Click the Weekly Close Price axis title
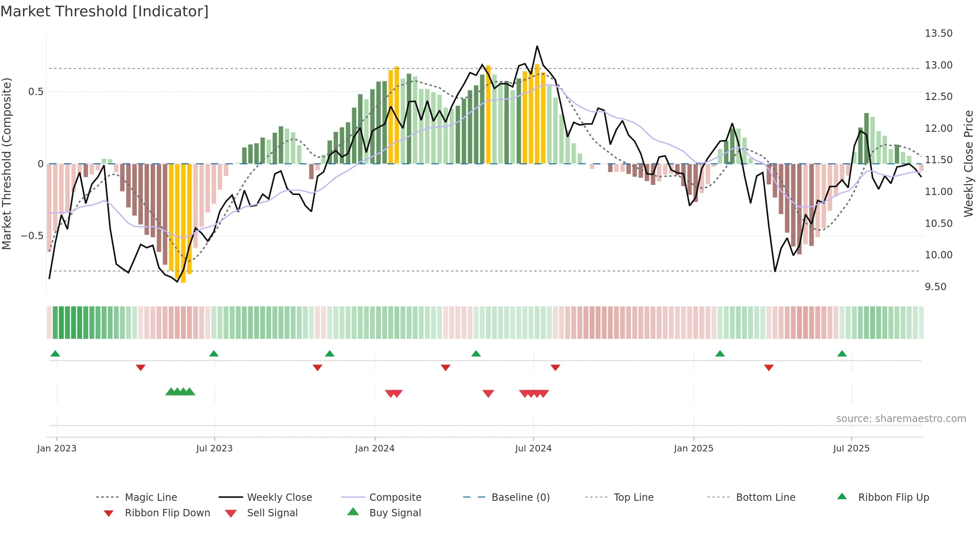This screenshot has height=551, width=980. click(969, 164)
